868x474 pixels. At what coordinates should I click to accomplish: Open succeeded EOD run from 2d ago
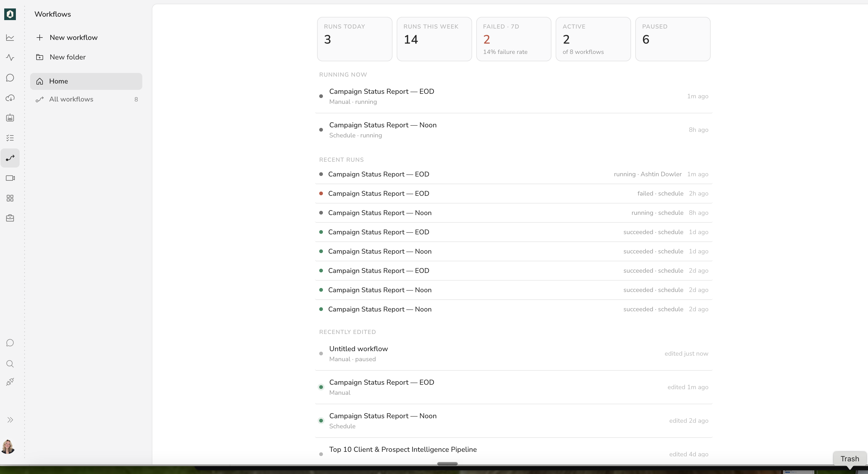[x=514, y=271]
